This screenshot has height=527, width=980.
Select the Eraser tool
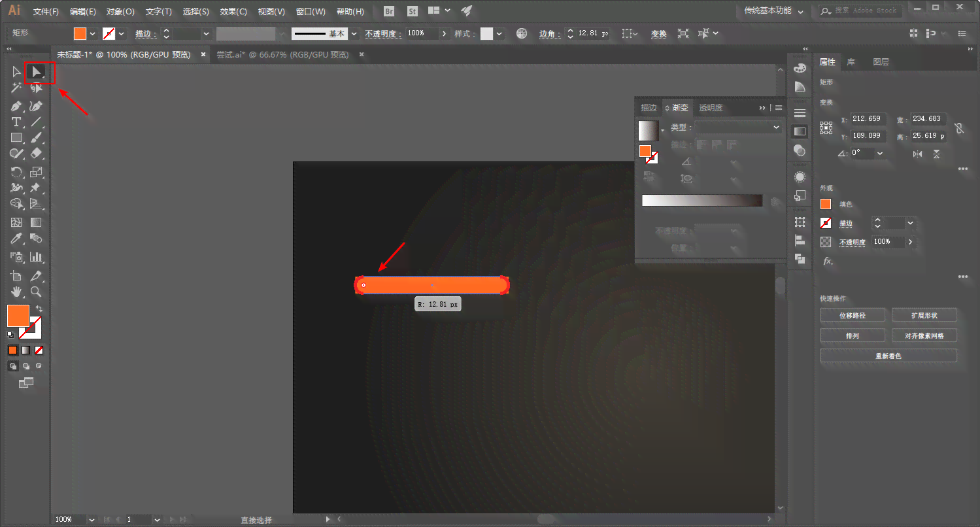tap(37, 154)
